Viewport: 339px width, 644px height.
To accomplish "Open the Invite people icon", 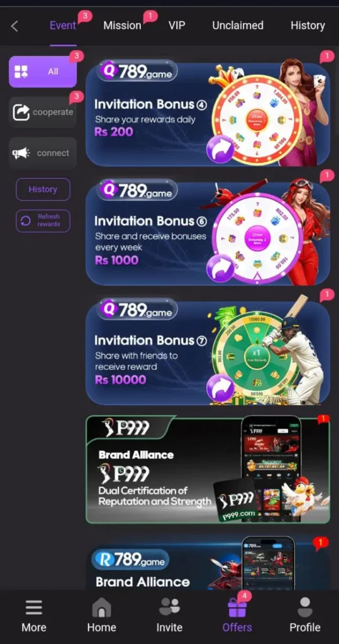I will click(169, 608).
